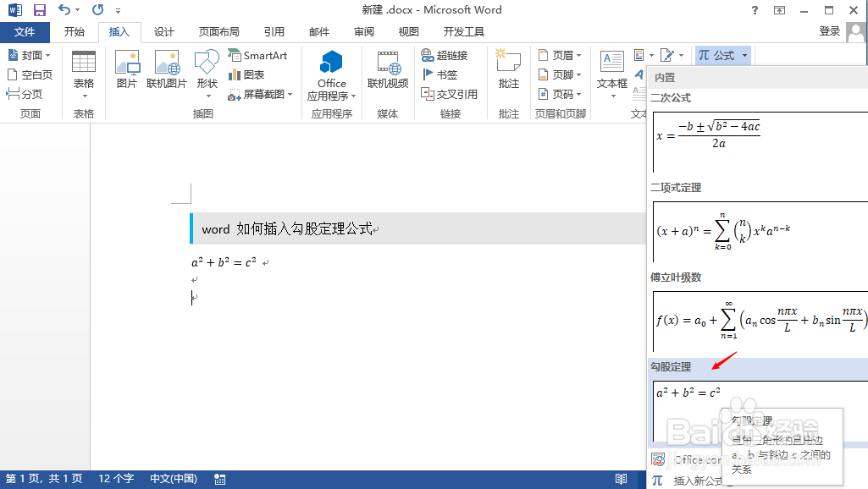Open the Text Box (文本框) menu
Viewport: 868px width, 489px height.
click(612, 74)
